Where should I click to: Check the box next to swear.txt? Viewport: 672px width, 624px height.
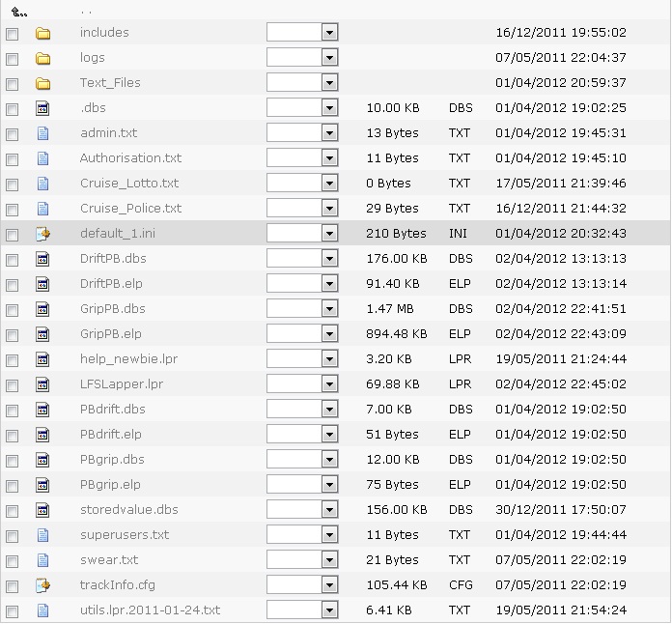[x=13, y=561]
